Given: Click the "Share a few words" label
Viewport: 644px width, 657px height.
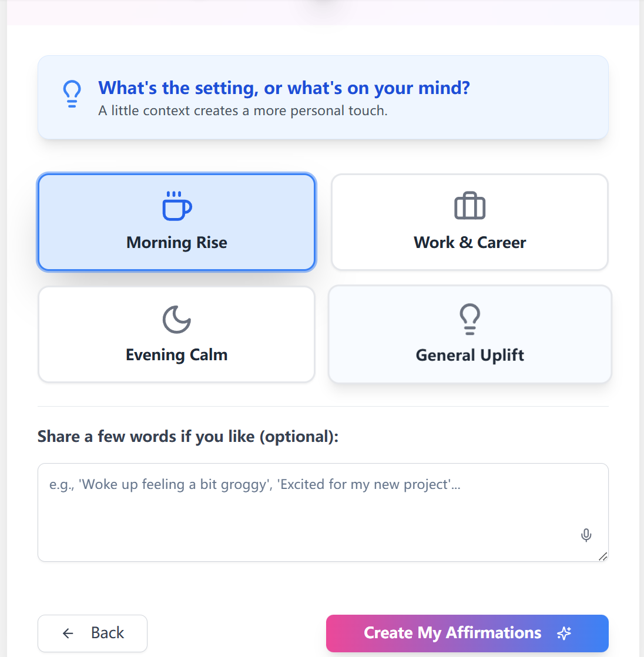Looking at the screenshot, I should click(x=188, y=437).
